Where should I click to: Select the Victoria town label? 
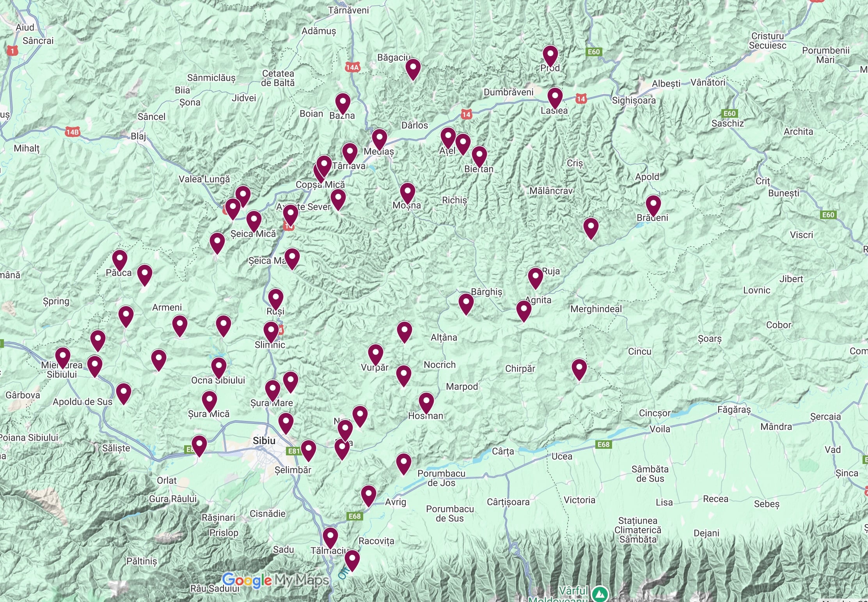579,500
